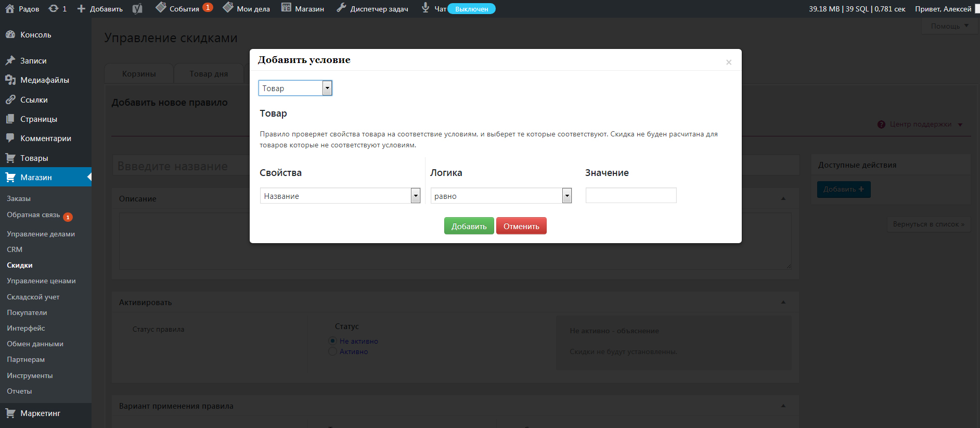
Task: Click the Страницы pages icon
Action: 10,119
